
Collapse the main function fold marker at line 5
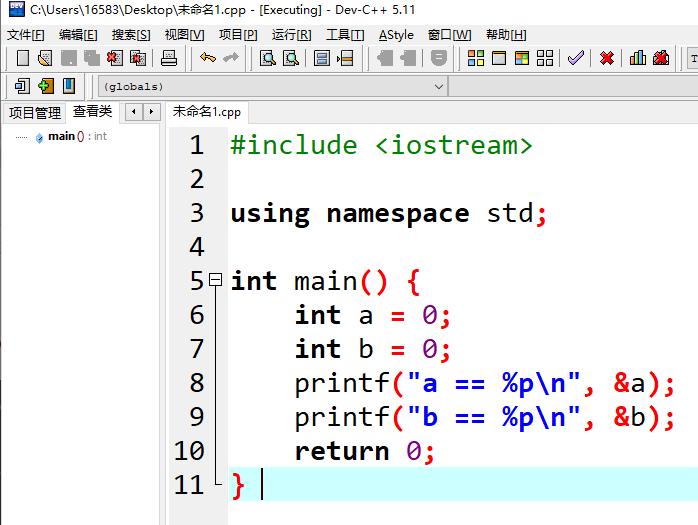(x=215, y=280)
